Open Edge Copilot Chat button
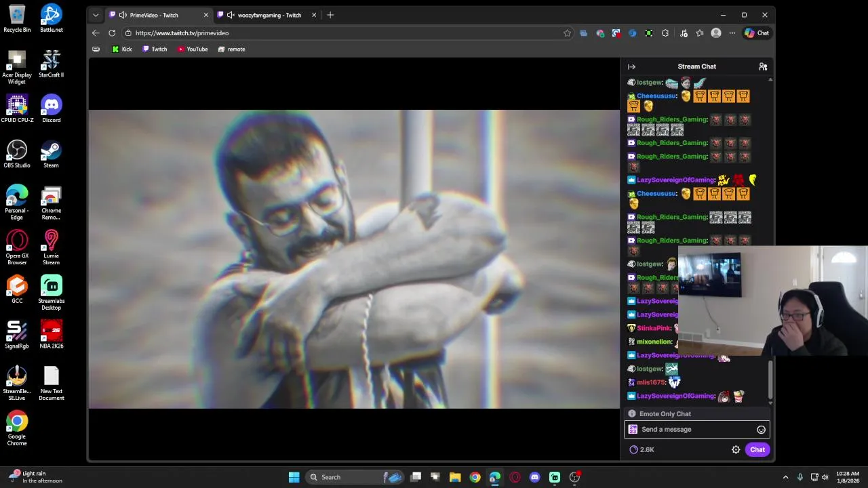This screenshot has width=868, height=488. (x=757, y=33)
